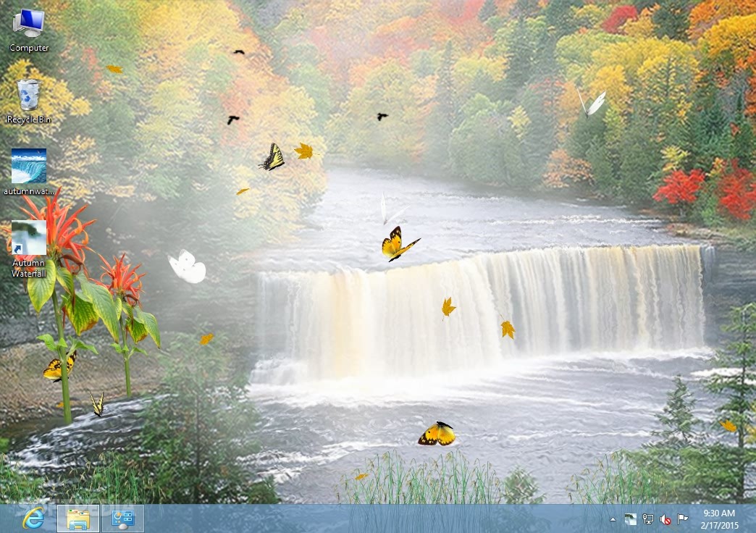Viewport: 756px width, 533px height.
Task: Click the muted volume speaker icon
Action: tap(665, 519)
